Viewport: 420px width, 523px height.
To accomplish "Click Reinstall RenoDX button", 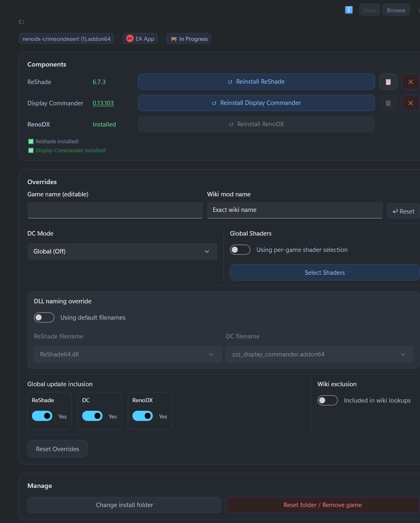I will [256, 124].
